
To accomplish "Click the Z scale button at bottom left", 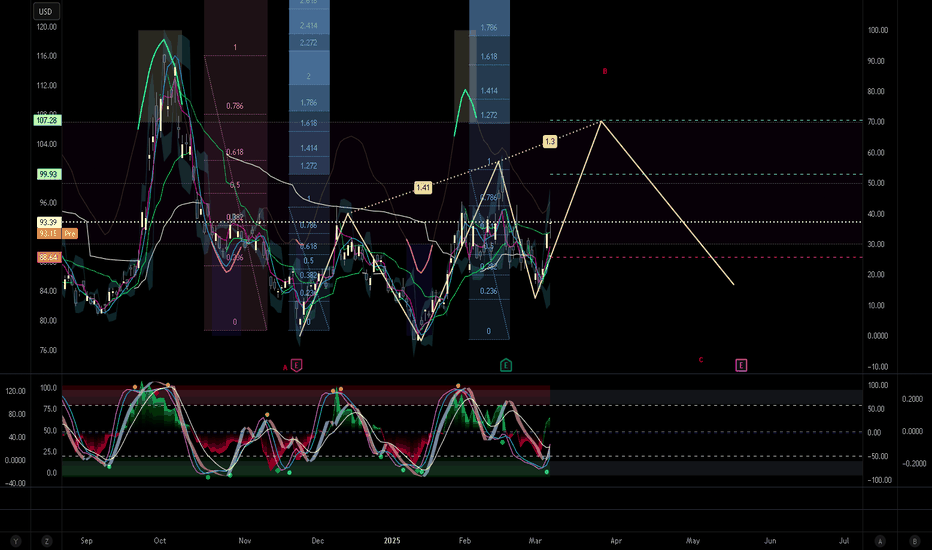I will (x=46, y=541).
